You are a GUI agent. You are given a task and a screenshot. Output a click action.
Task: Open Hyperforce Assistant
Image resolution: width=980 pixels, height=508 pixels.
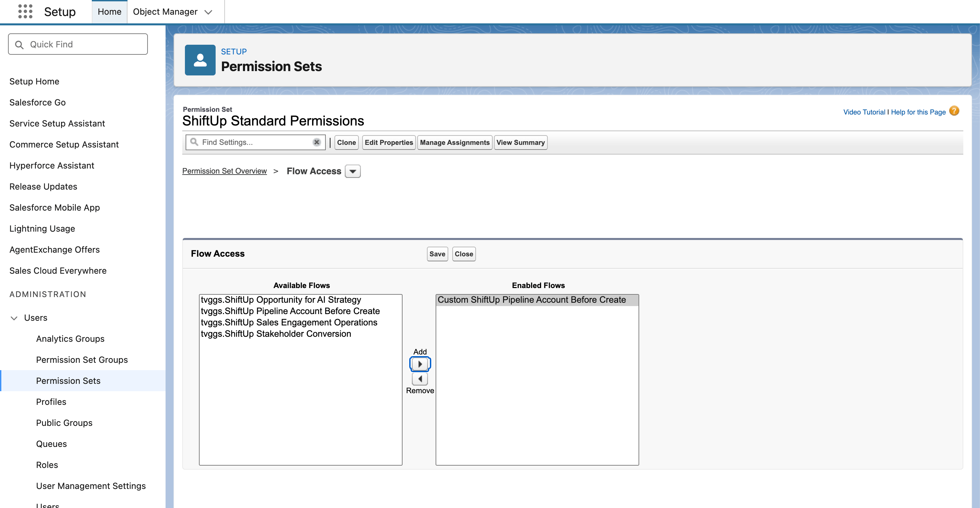coord(52,166)
